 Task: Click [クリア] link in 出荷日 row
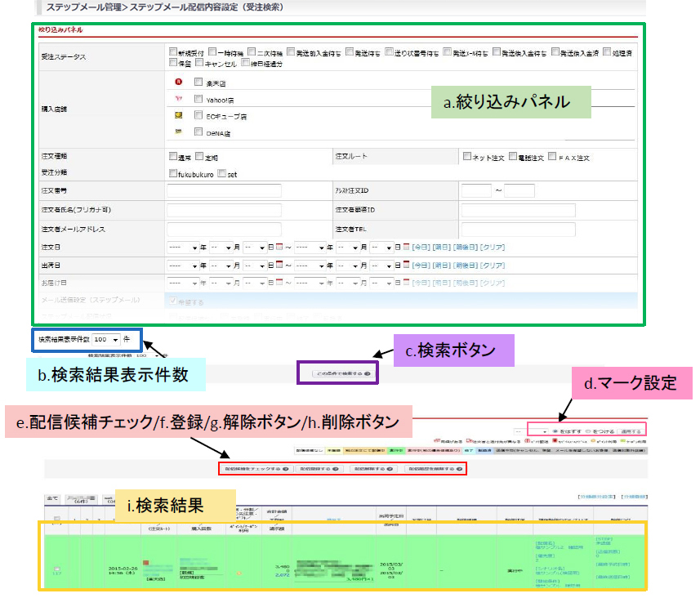pyautogui.click(x=493, y=266)
